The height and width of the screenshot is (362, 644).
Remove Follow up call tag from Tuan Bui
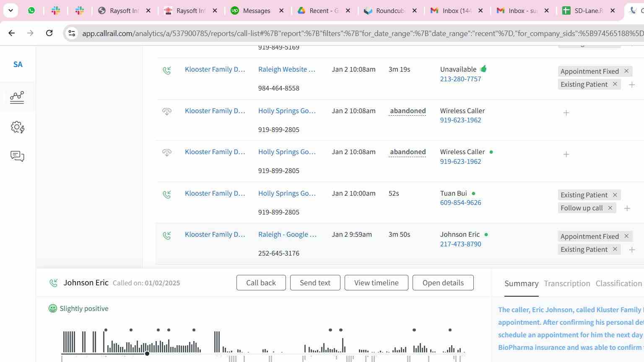click(610, 208)
